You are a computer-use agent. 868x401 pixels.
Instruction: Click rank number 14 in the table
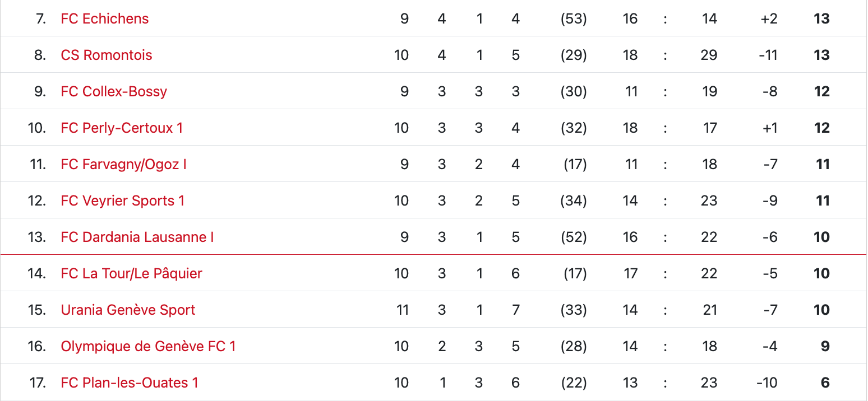click(36, 273)
